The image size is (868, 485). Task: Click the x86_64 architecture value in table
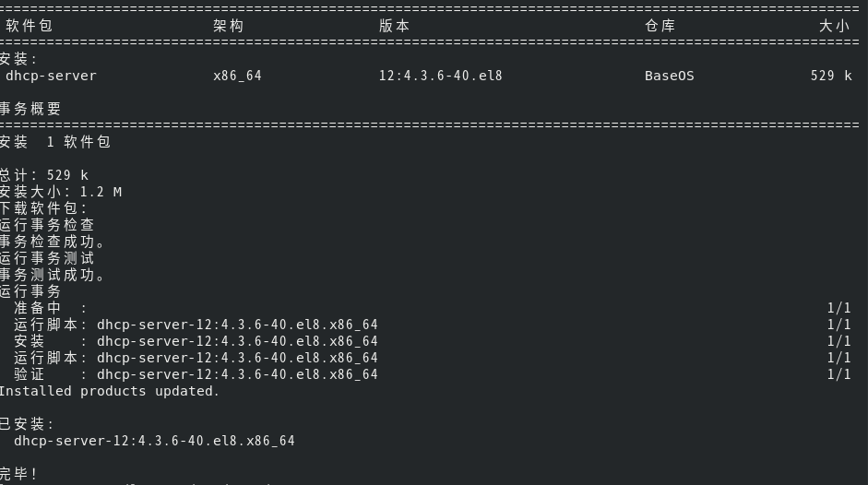pos(237,76)
